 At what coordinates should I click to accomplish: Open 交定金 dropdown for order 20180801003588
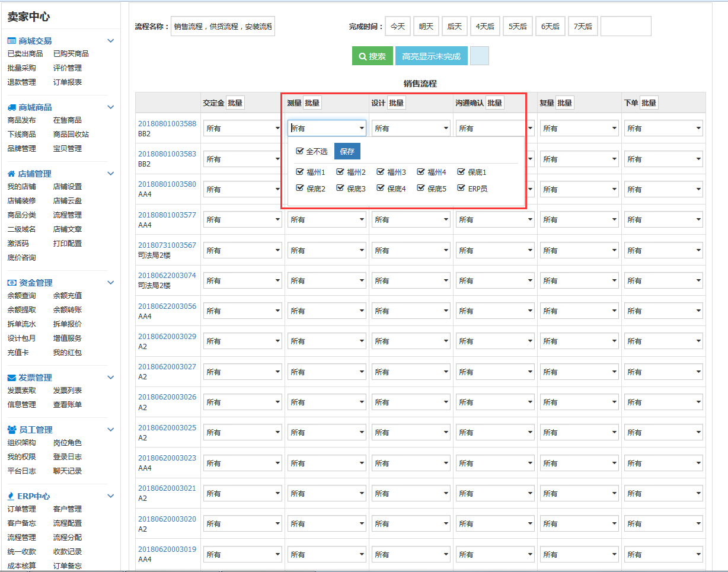[x=242, y=128]
